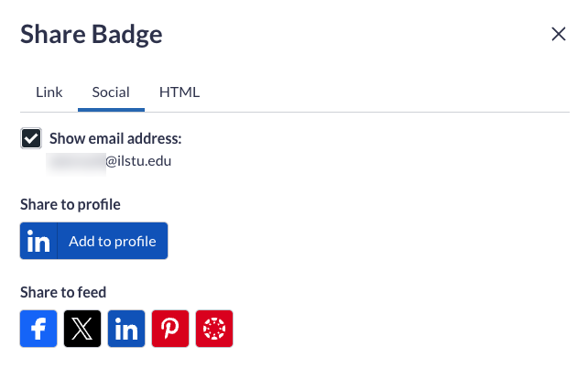The height and width of the screenshot is (379, 588).
Task: Share badge via the Canvas icon
Action: coord(214,330)
